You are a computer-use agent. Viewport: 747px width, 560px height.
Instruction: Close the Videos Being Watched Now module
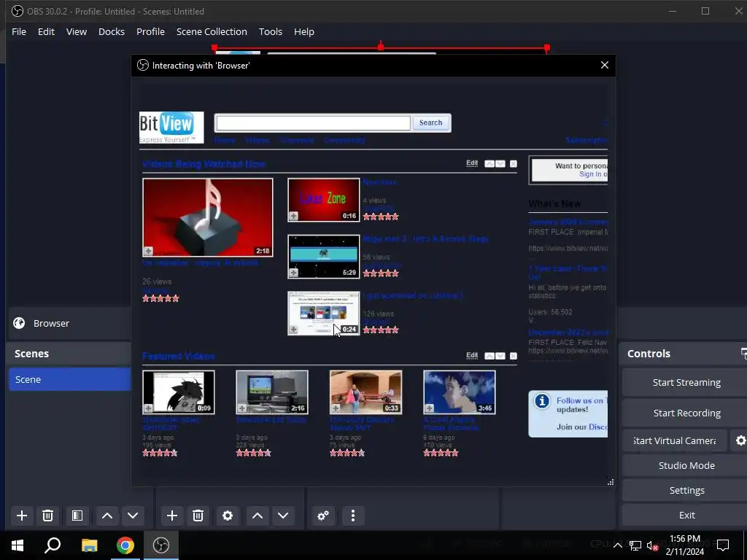[513, 164]
